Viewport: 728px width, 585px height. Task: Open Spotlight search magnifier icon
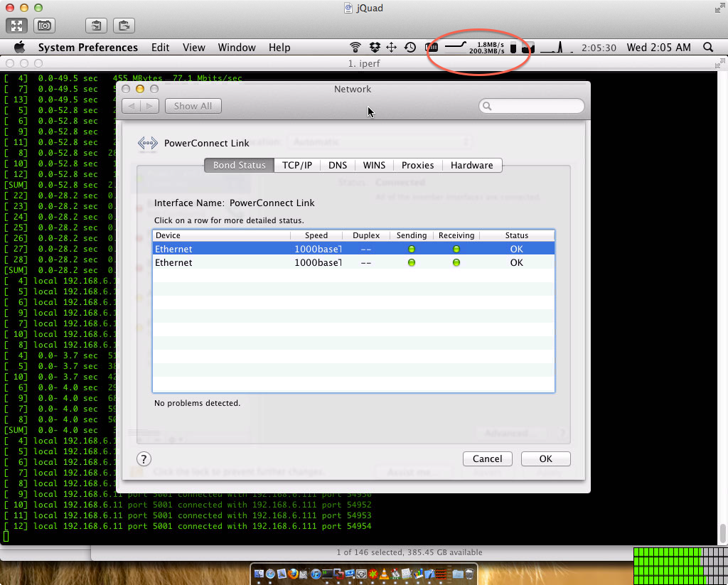(708, 47)
